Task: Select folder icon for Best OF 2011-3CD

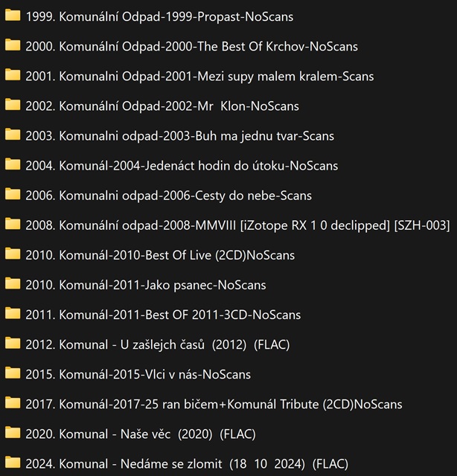Action: click(13, 313)
